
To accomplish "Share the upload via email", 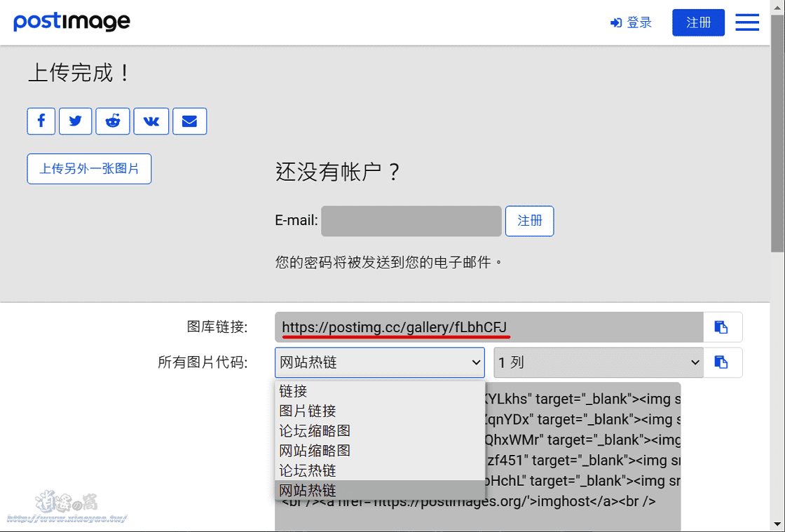I will [189, 121].
